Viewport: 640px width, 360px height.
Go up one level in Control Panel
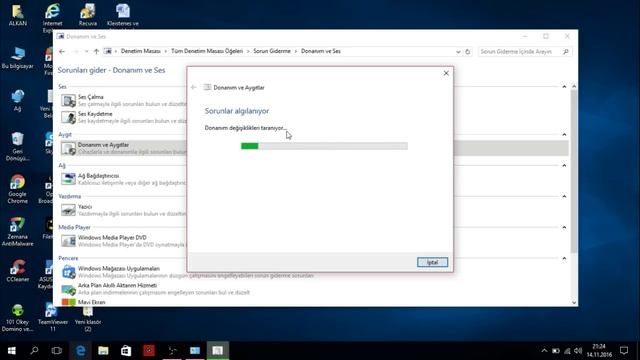pyautogui.click(x=96, y=51)
